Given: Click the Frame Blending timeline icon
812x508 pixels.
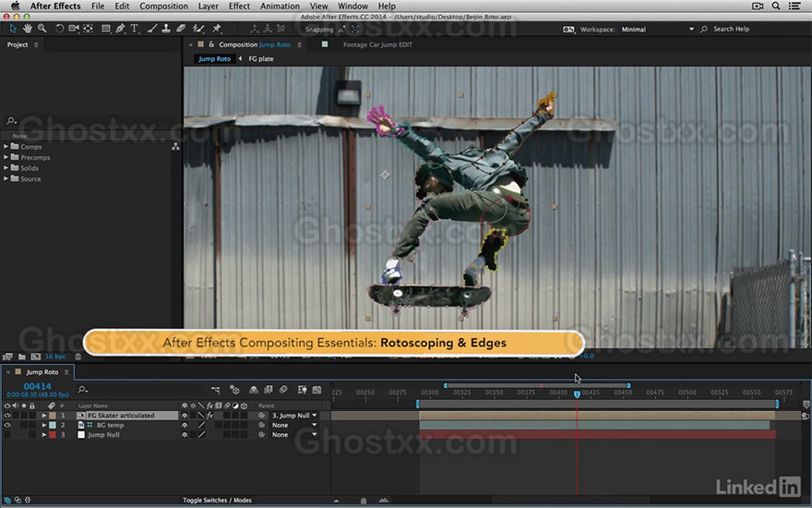Looking at the screenshot, I should click(x=269, y=389).
